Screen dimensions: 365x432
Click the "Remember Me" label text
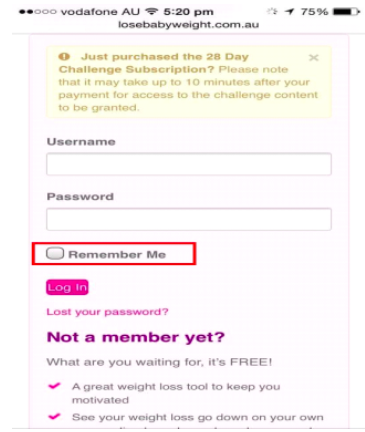coord(117,255)
